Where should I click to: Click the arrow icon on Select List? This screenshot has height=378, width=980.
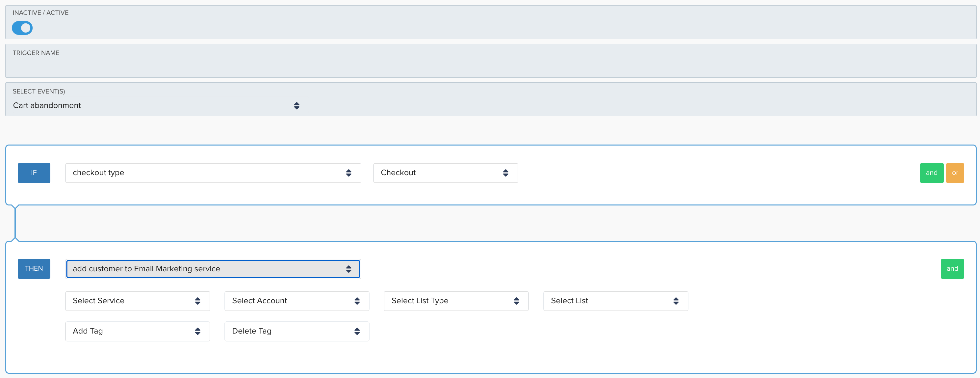(x=676, y=301)
